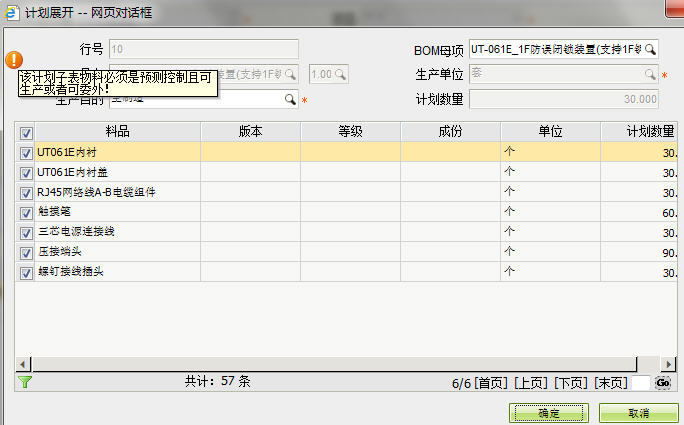
Task: Select the UT061E内衬 row text
Action: [67, 152]
